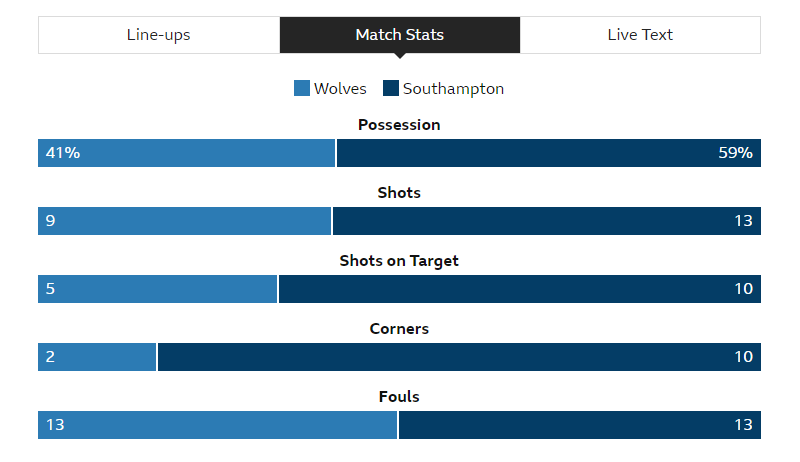The image size is (800, 462).
Task: Select the Wolves Shots bar showing 9
Action: pos(184,221)
